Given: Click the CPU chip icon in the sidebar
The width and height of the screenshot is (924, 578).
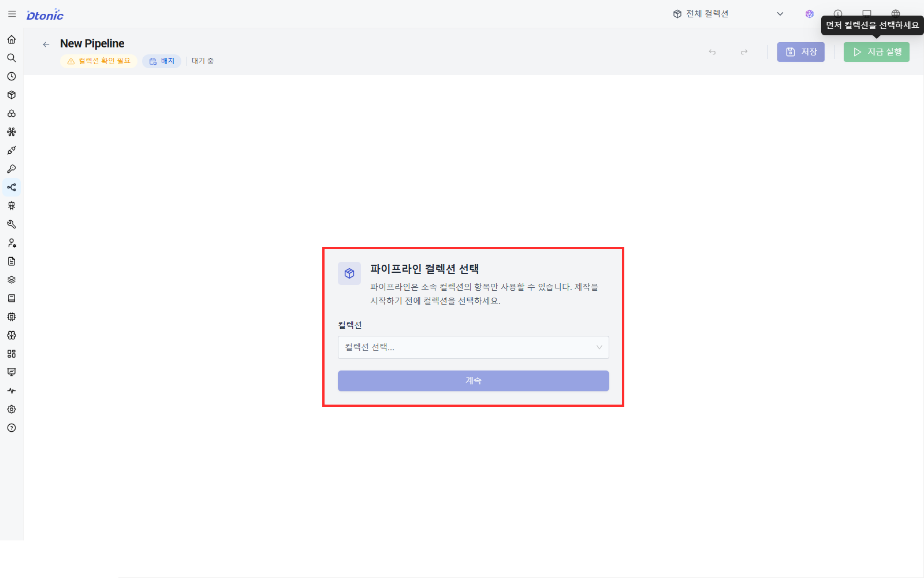Looking at the screenshot, I should coord(12,317).
